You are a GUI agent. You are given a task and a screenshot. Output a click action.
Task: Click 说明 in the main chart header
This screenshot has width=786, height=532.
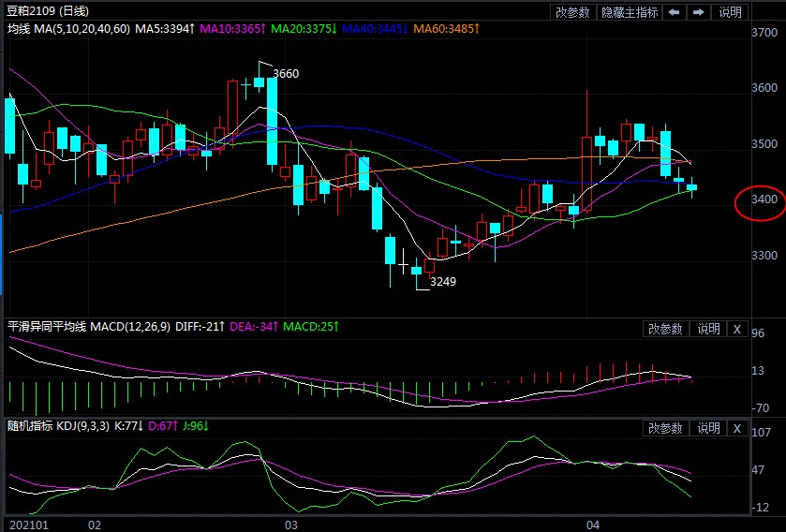730,12
